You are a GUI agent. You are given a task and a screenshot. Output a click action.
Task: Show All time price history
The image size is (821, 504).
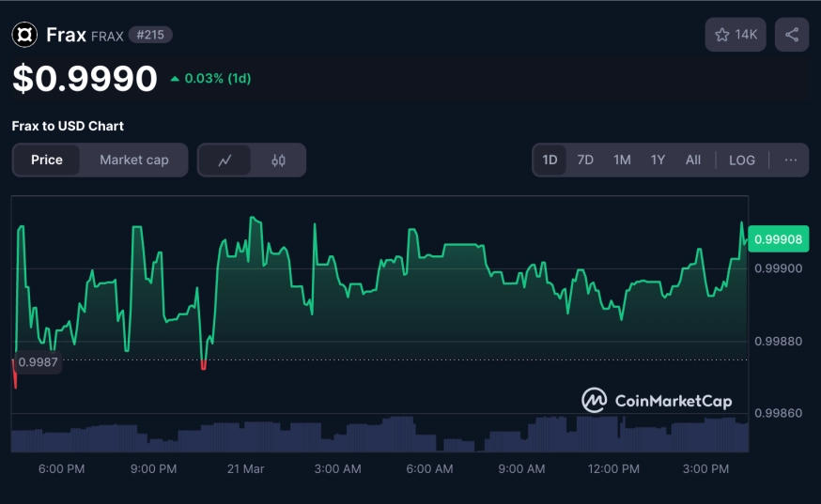(693, 160)
